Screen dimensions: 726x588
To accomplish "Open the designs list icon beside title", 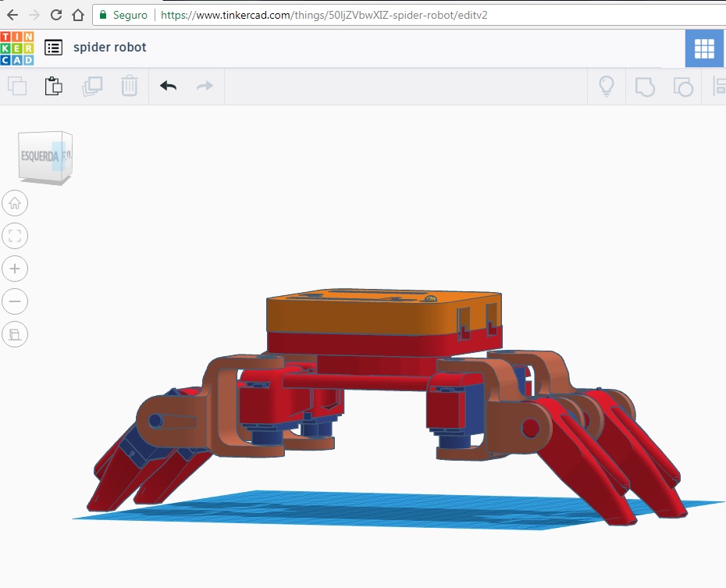I will 53,47.
